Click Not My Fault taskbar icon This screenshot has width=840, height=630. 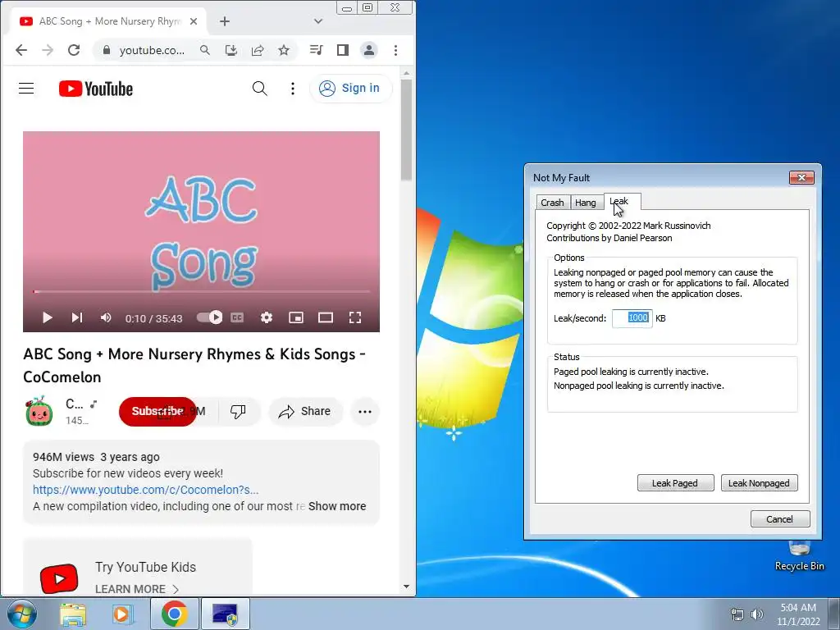[x=226, y=614]
